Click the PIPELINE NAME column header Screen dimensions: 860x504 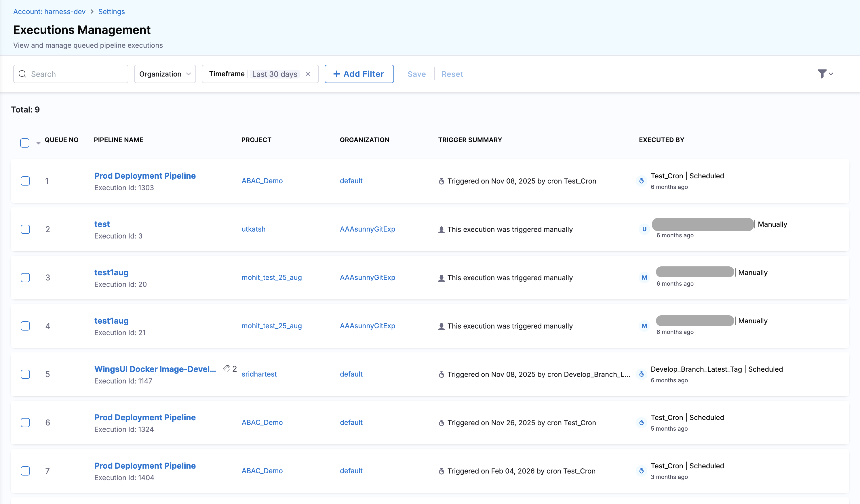(119, 140)
